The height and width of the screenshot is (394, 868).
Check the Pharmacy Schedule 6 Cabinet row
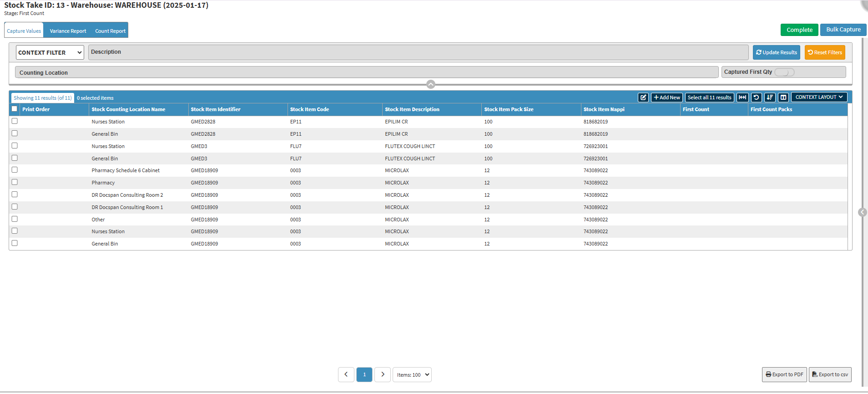tap(15, 170)
